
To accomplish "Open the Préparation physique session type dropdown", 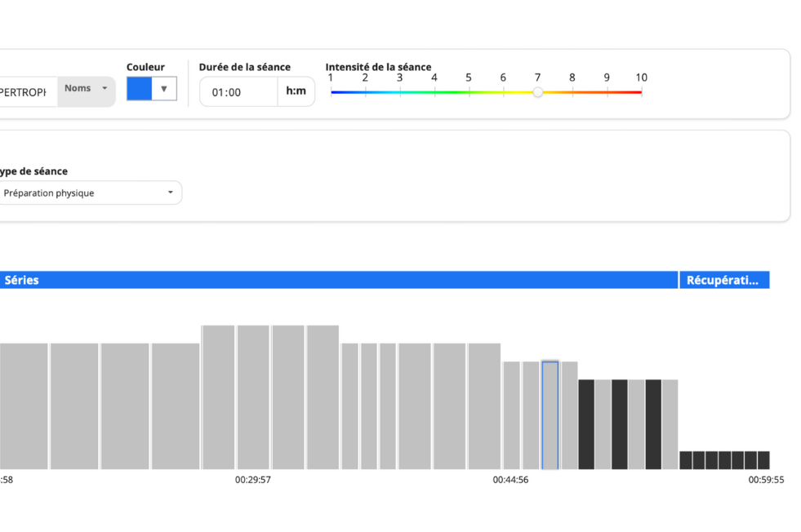I will point(90,193).
